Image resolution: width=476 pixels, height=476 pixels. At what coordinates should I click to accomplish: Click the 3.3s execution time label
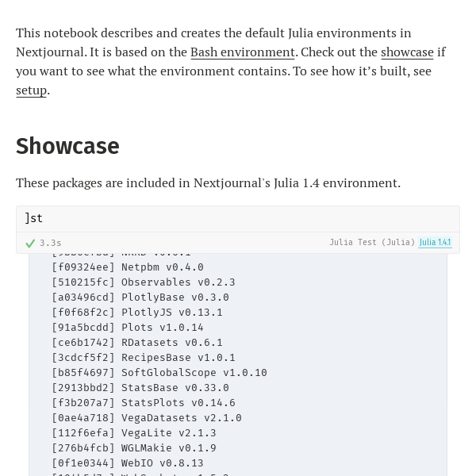tap(50, 244)
